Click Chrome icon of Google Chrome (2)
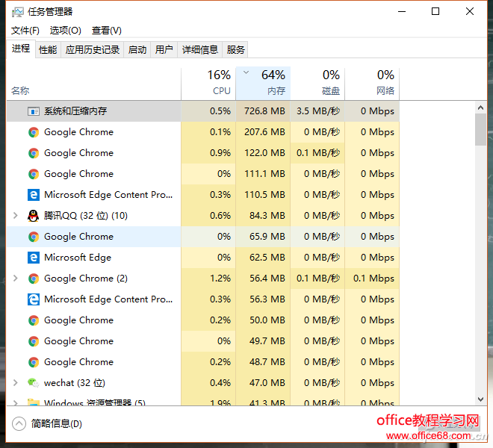 (x=34, y=279)
